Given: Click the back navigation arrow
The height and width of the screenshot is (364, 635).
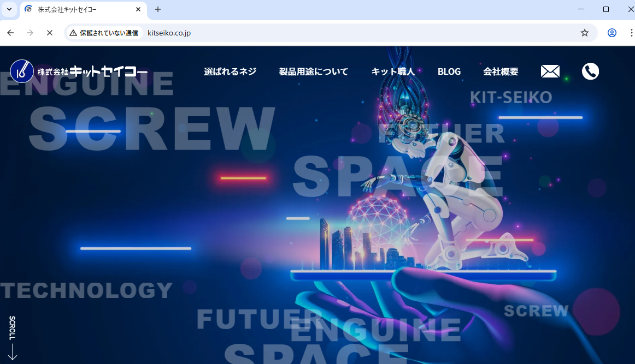Looking at the screenshot, I should pyautogui.click(x=10, y=33).
